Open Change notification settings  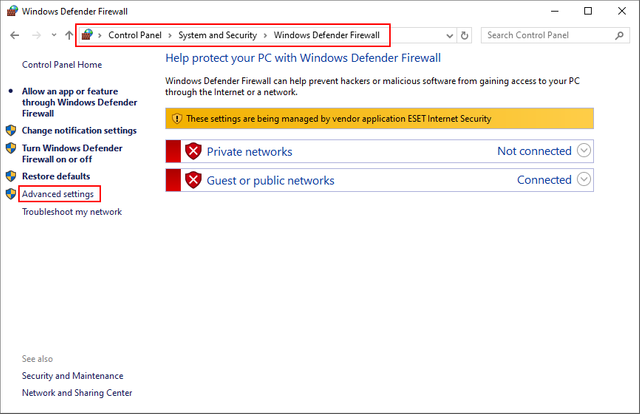79,131
